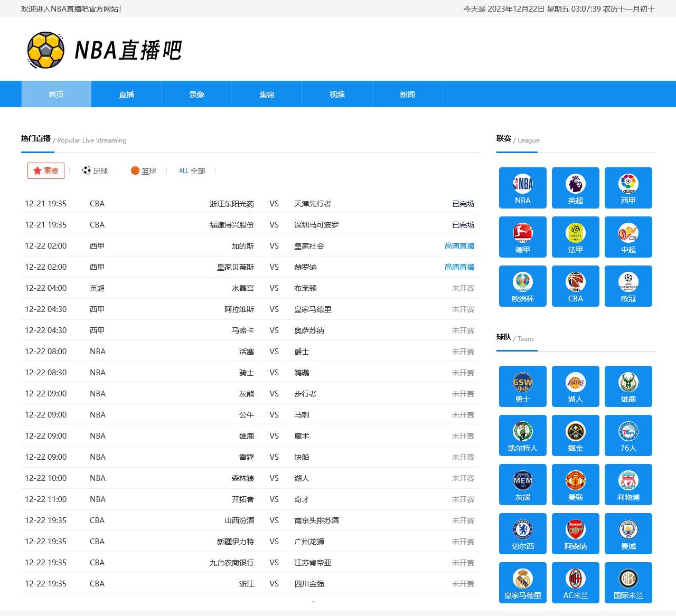Switch to the 直播 navigation tab
The height and width of the screenshot is (616, 676).
[126, 94]
